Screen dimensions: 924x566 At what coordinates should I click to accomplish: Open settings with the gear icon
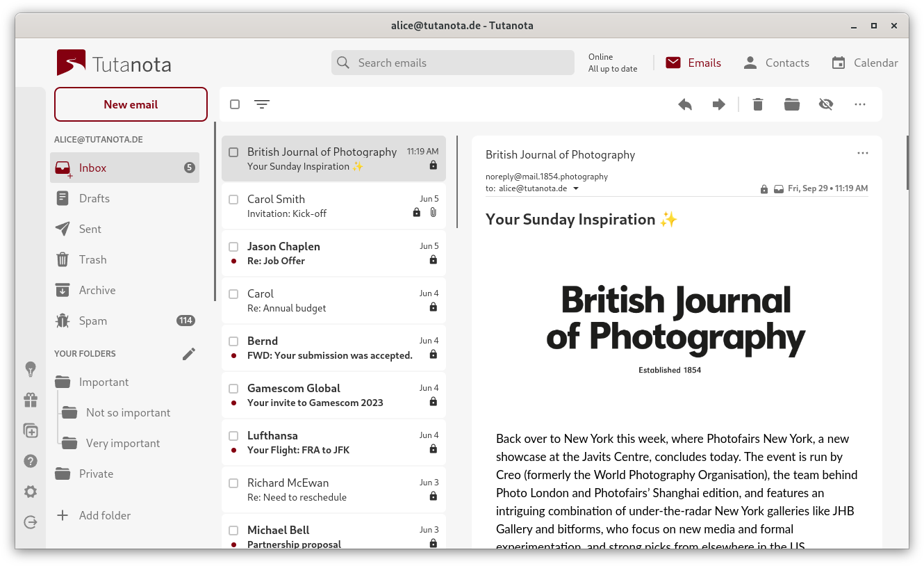[x=31, y=492]
